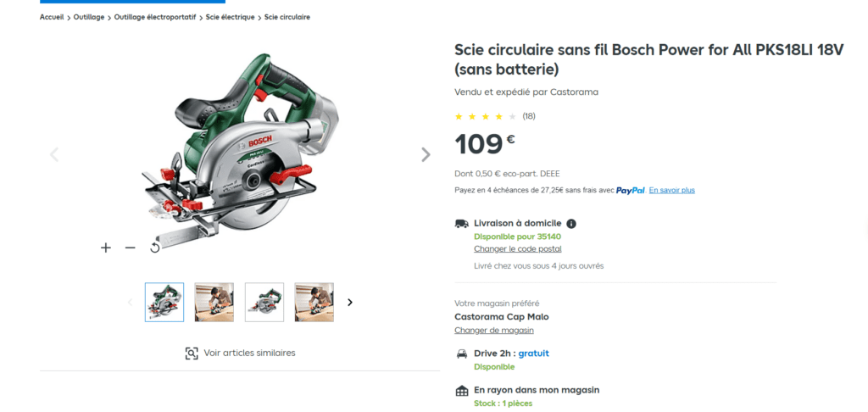The image size is (868, 412).
Task: Select the third saw thumbnail
Action: click(264, 303)
